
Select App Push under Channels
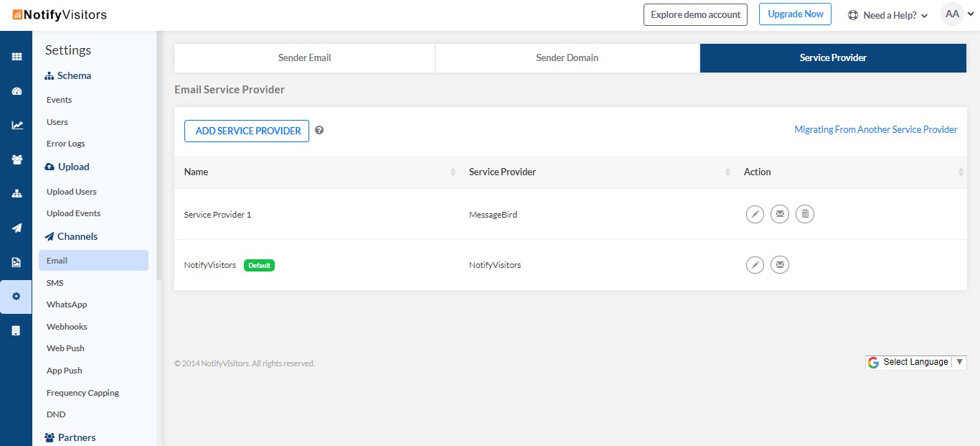coord(65,371)
